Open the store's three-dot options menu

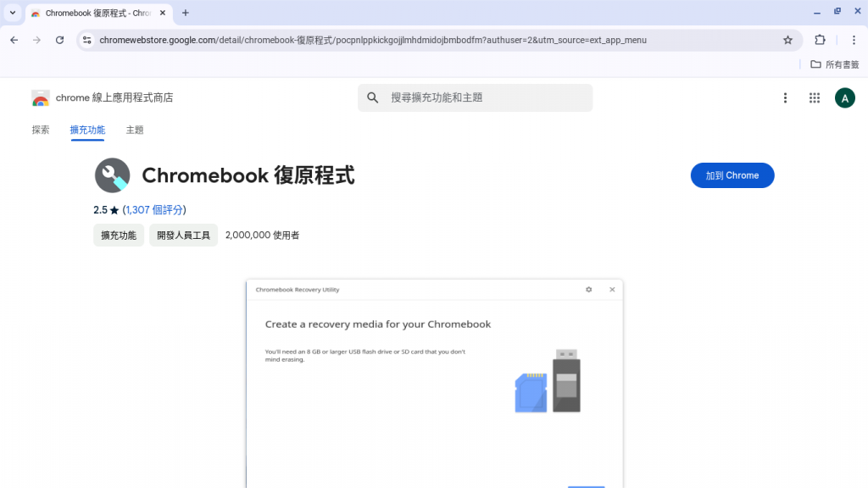[x=785, y=98]
